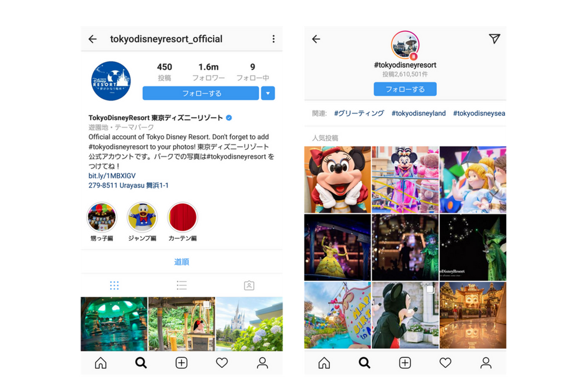This screenshot has width=588, height=392.
Task: Open the Donald Duck story highlight
Action: coord(142,217)
